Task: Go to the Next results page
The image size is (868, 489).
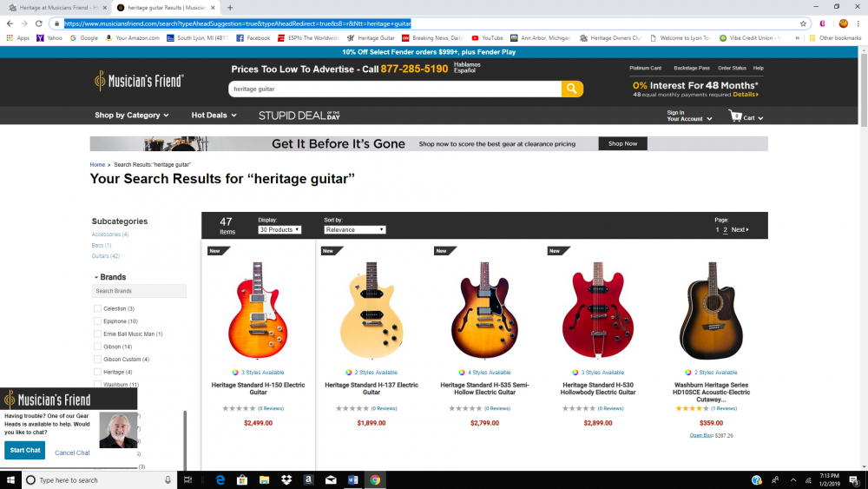Action: click(740, 230)
